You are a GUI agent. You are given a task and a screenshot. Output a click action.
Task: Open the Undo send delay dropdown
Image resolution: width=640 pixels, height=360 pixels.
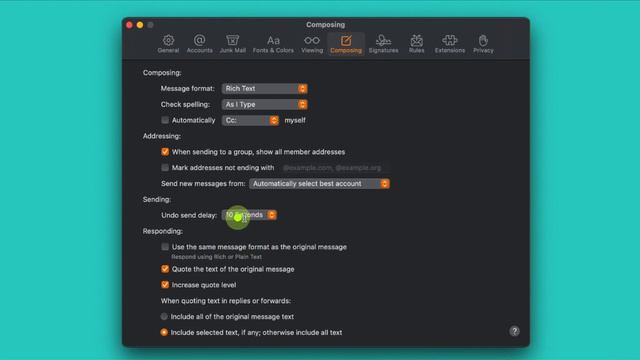click(249, 215)
